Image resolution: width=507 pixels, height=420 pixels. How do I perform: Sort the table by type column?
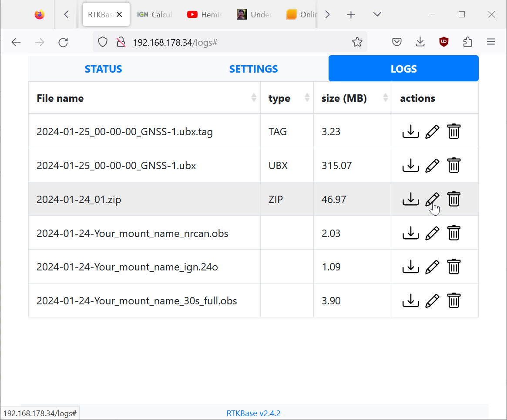(307, 98)
